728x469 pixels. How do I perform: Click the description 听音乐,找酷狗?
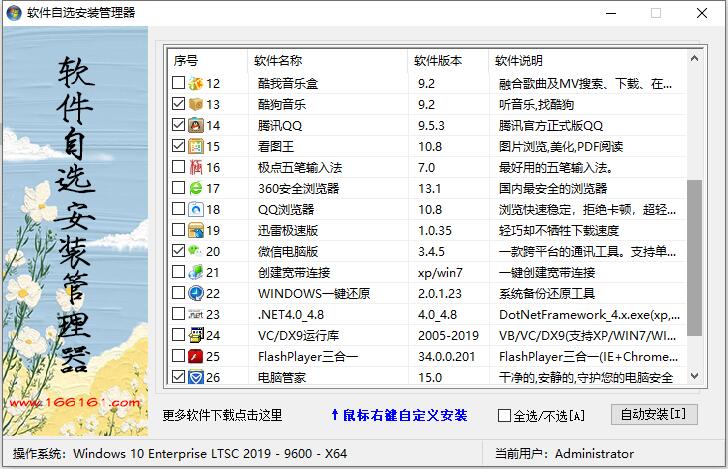click(536, 104)
